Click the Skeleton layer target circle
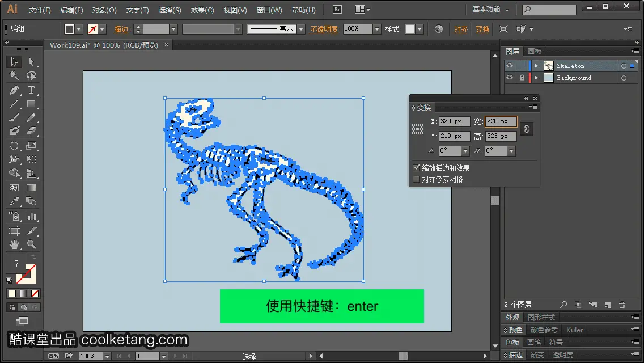Image resolution: width=644 pixels, height=363 pixels. click(624, 66)
